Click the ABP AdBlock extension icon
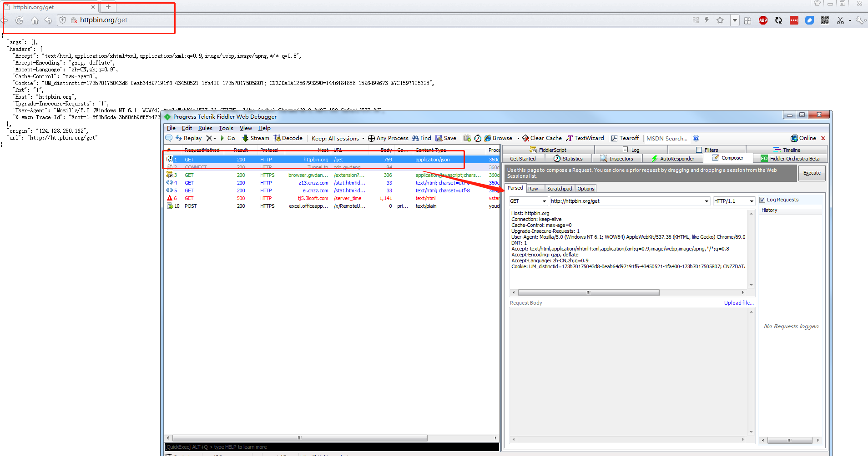The image size is (868, 456). pos(763,20)
